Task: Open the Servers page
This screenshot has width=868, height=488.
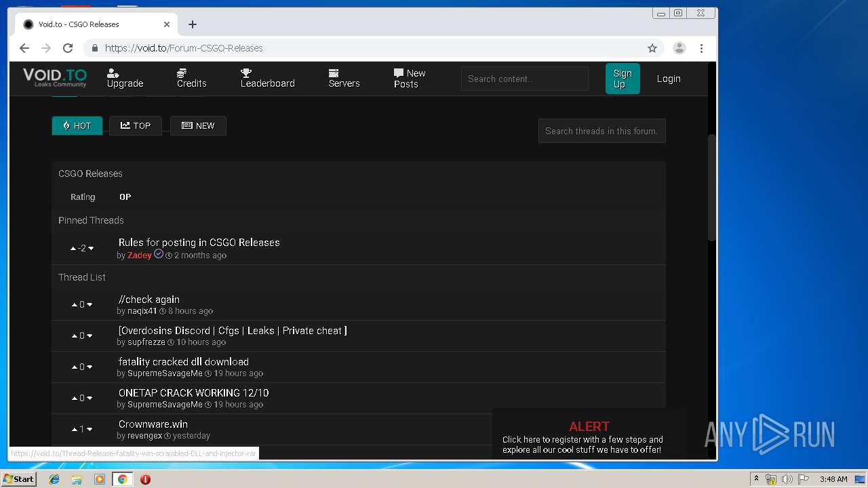Action: pos(344,78)
